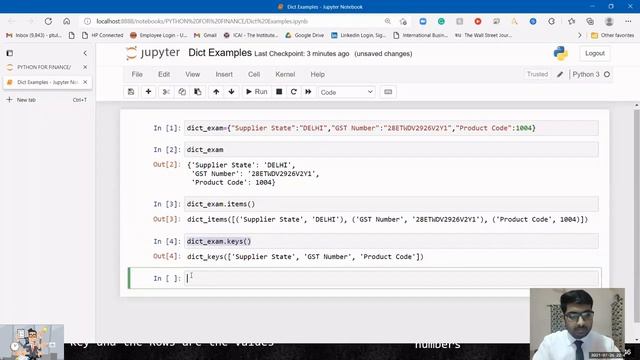Click the Out[2] dictionary output
Viewport: 640px width, 360px height.
point(253,174)
